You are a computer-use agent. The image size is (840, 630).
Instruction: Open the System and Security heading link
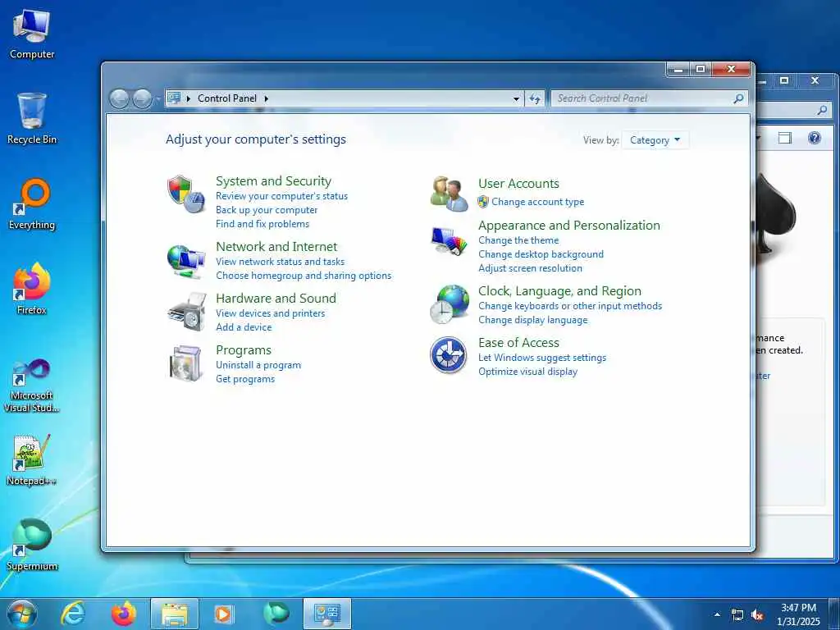tap(273, 181)
